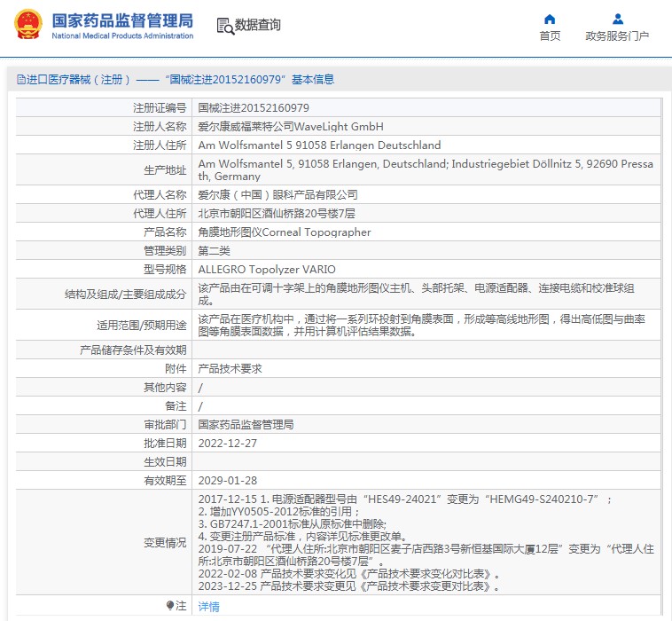The height and width of the screenshot is (621, 672).
Task: Click the 数据查询 search document icon
Action: [224, 26]
